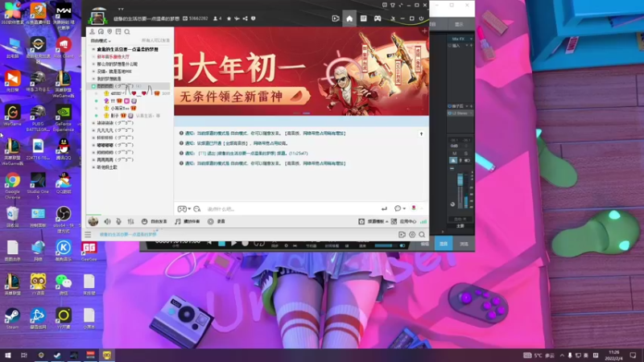Toggle the speaker volume icon
Image resolution: width=644 pixels, height=362 pixels.
tap(107, 222)
